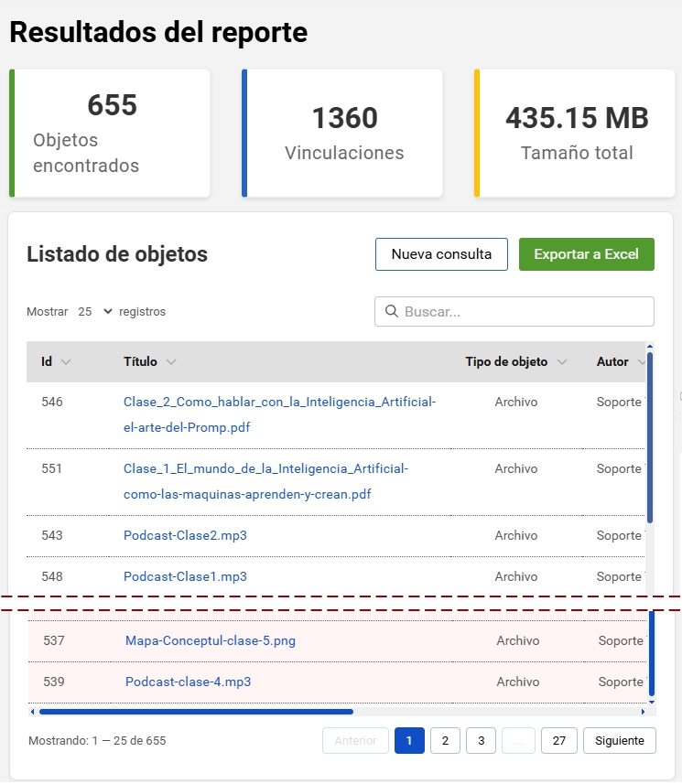The width and height of the screenshot is (682, 784).
Task: Go to page 2 of results
Action: tap(445, 740)
